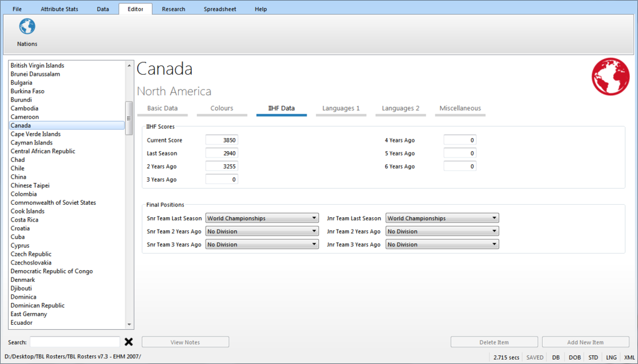The width and height of the screenshot is (638, 364).
Task: Open the Languages 2 tab
Action: pyautogui.click(x=401, y=110)
